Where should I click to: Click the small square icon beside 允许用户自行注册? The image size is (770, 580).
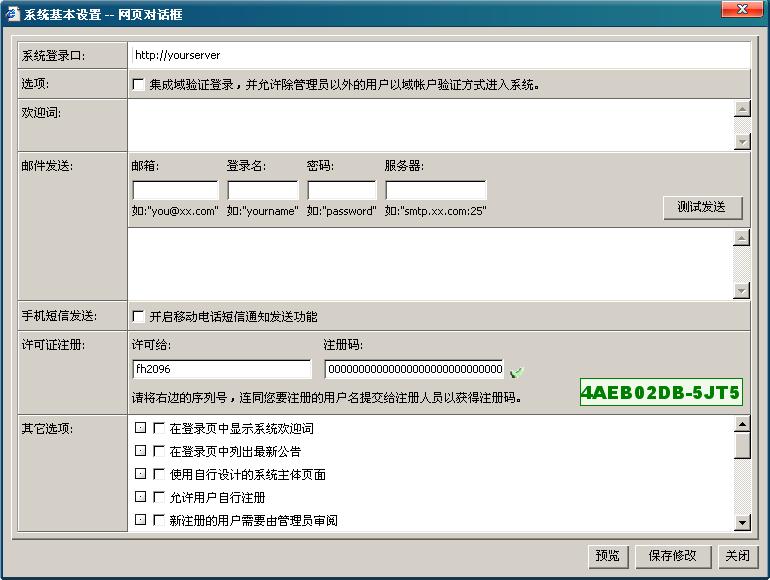coord(140,497)
